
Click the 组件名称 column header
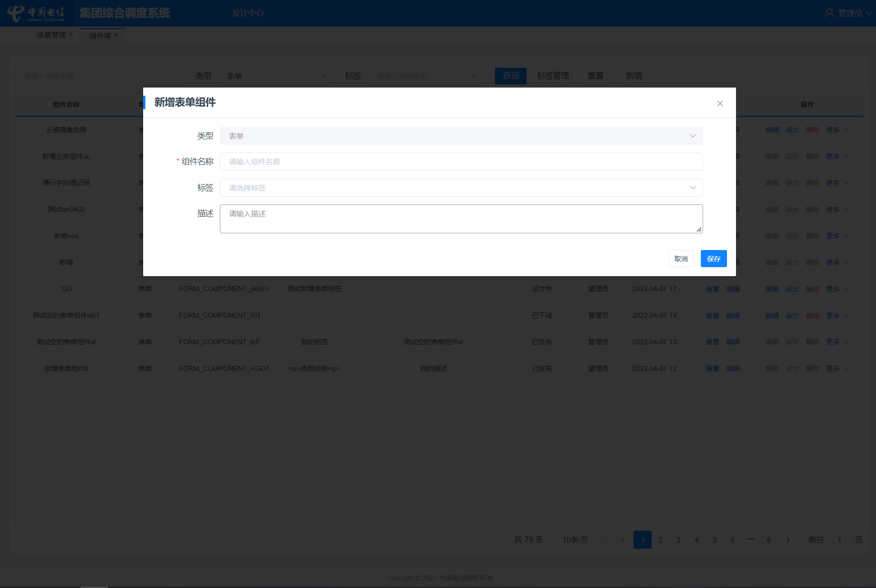coord(66,104)
